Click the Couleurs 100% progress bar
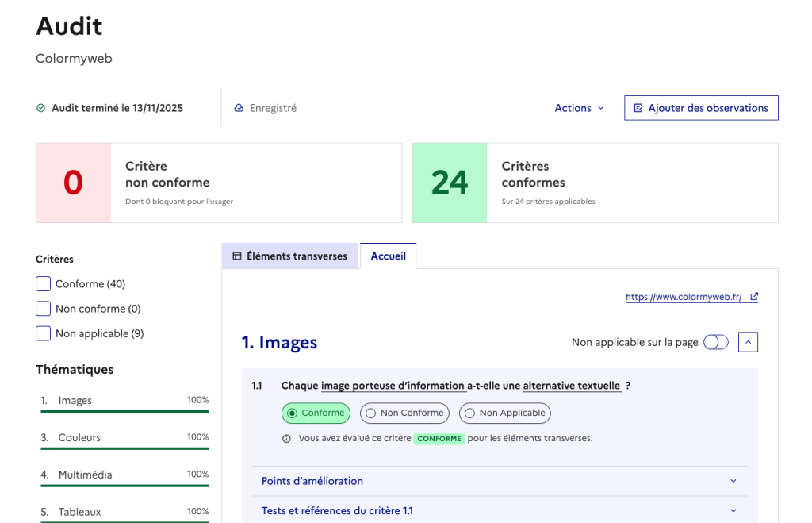The image size is (812, 523). click(x=124, y=448)
